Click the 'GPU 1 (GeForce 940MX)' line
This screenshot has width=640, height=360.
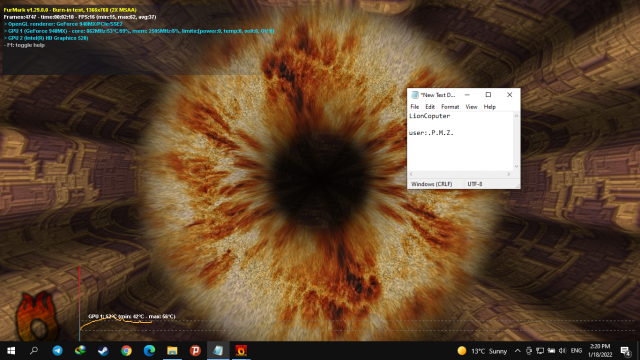click(139, 31)
